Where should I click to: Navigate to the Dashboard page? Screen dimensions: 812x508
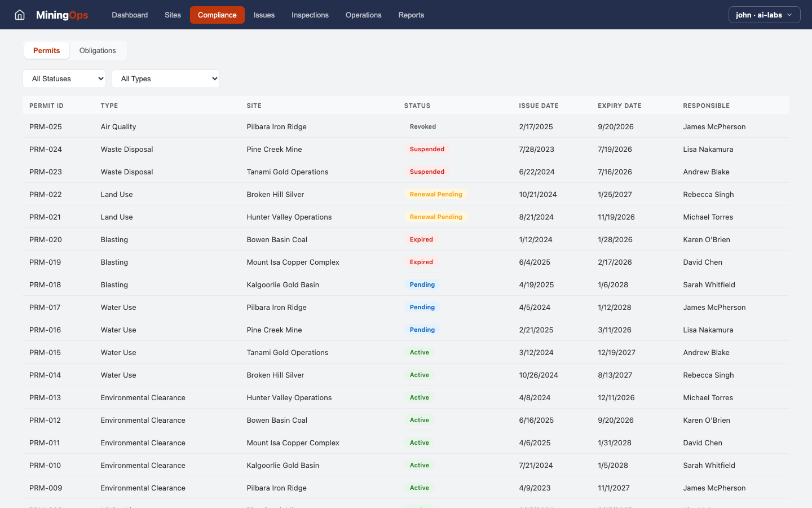click(x=130, y=15)
